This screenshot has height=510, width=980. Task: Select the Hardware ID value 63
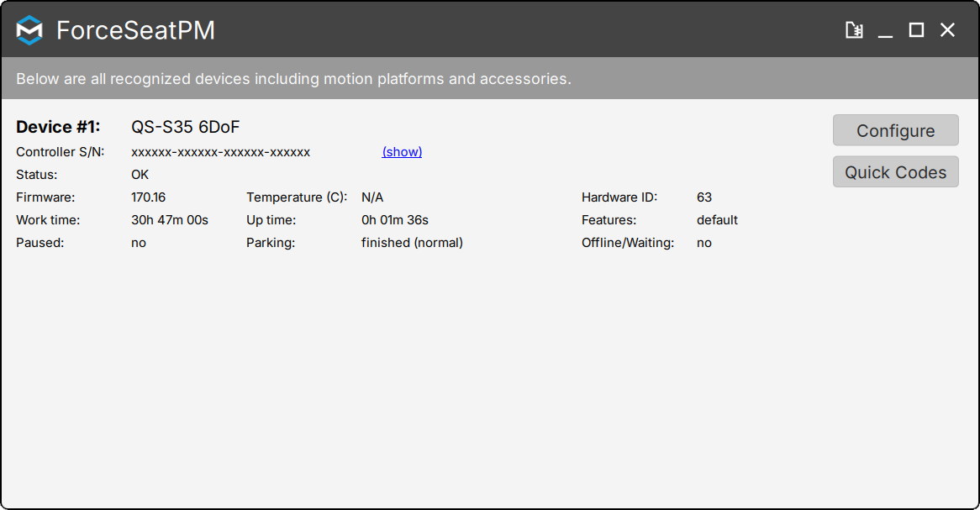(704, 197)
